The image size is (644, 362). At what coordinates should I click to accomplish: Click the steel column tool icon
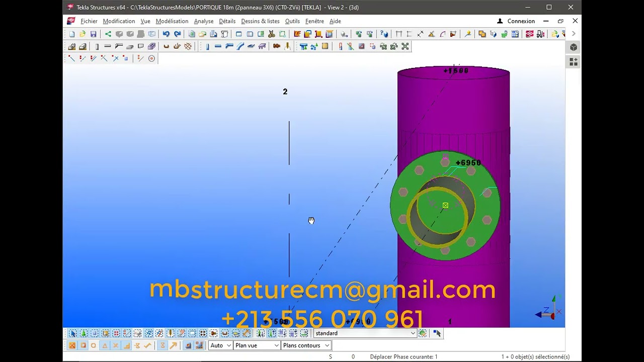(x=207, y=46)
